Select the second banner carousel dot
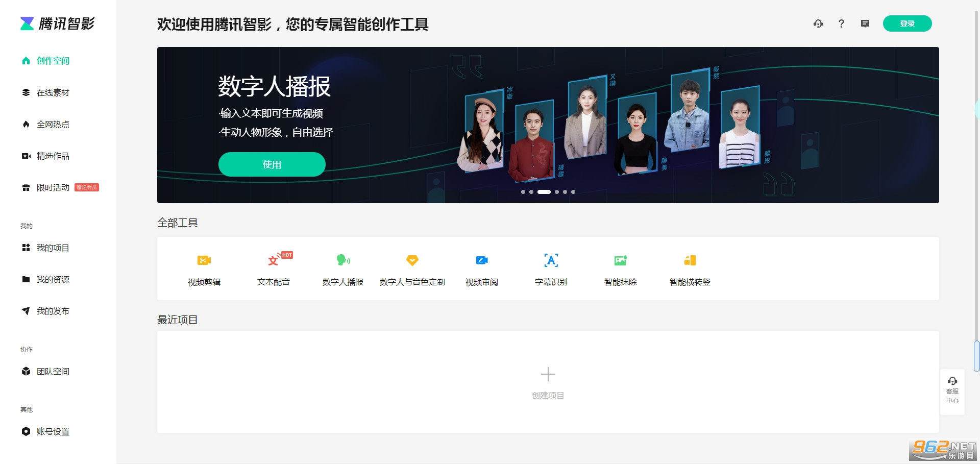Viewport: 980px width, 464px height. point(531,192)
